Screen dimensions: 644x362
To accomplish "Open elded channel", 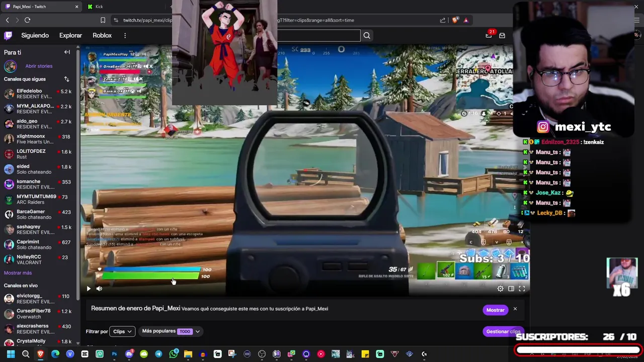I will coord(38,169).
